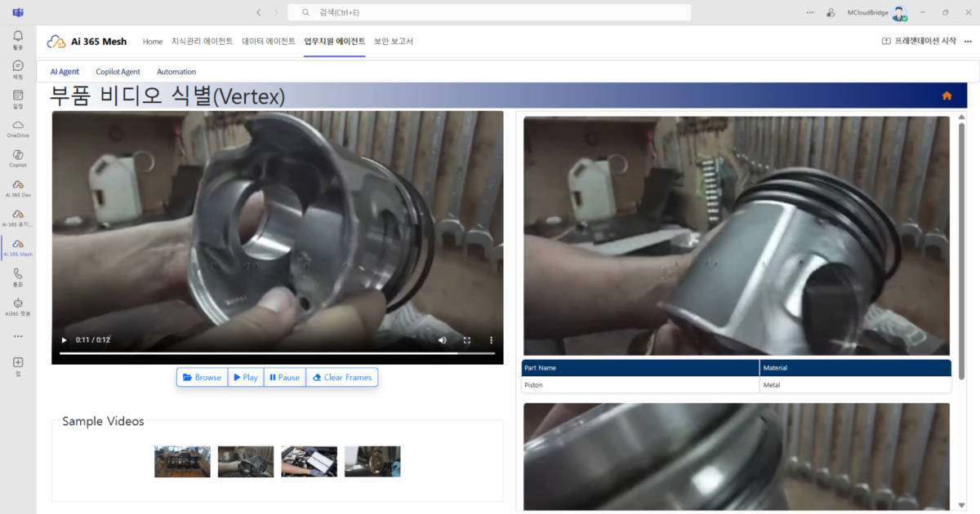
Task: Open the Ai 365 Dev sidebar app
Action: click(x=18, y=187)
